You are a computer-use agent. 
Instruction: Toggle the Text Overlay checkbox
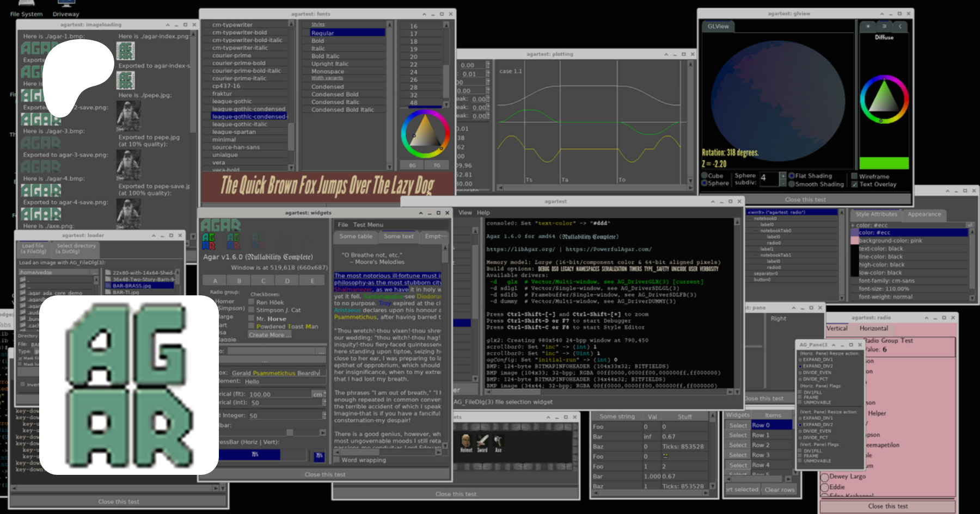(854, 184)
